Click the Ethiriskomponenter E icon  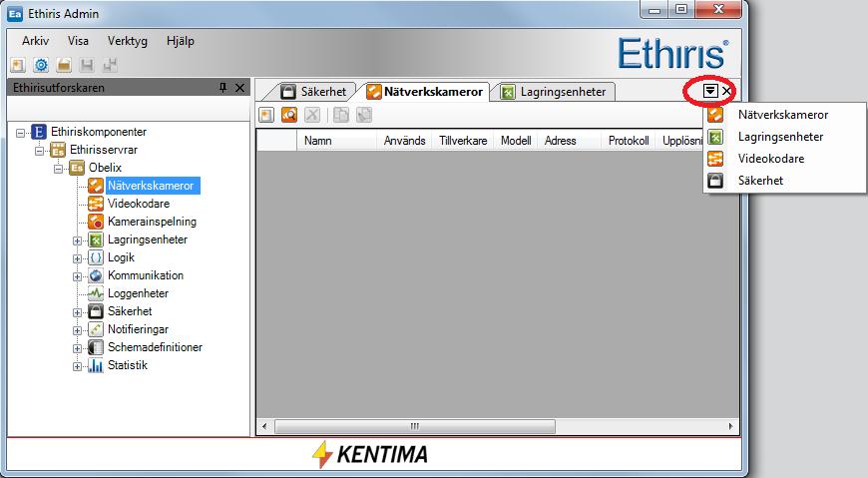[x=39, y=132]
